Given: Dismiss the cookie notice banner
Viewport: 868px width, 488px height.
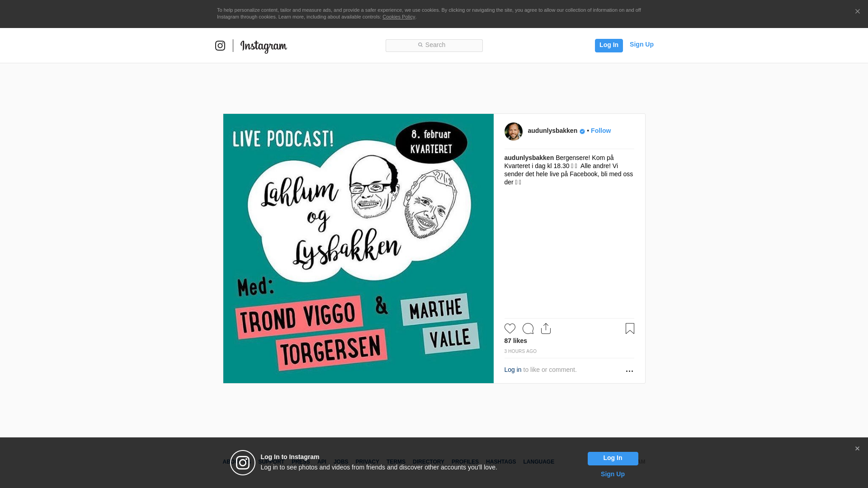Looking at the screenshot, I should (857, 11).
